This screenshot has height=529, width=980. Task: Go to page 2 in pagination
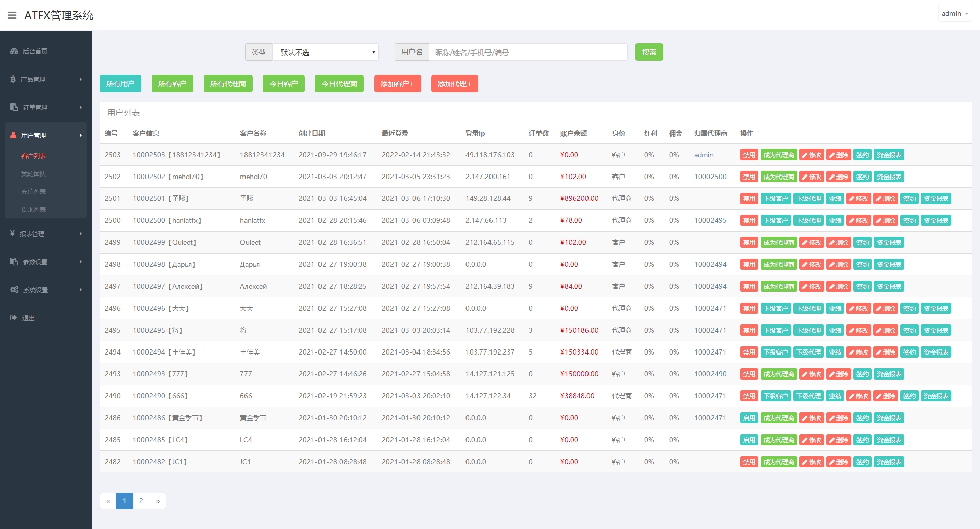point(141,501)
